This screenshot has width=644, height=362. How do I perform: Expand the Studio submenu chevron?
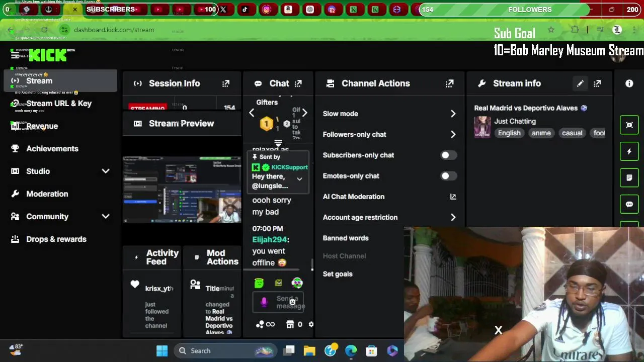click(x=106, y=171)
